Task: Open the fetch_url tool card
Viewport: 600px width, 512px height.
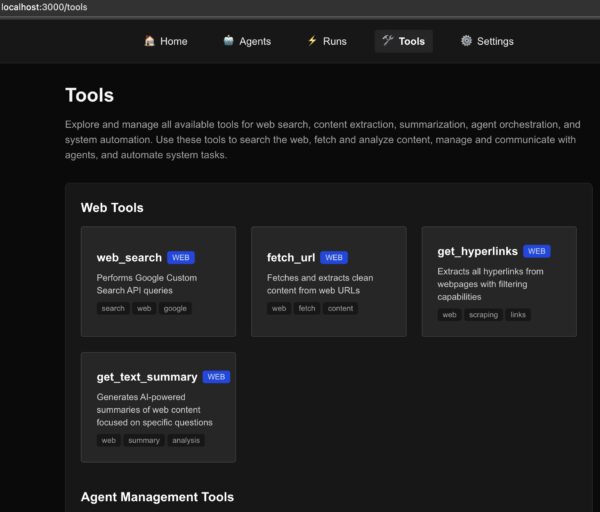Action: (328, 281)
